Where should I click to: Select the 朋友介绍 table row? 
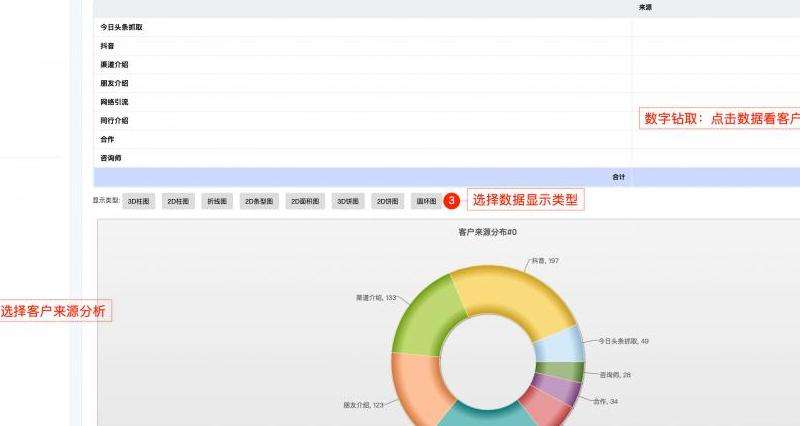click(x=113, y=83)
